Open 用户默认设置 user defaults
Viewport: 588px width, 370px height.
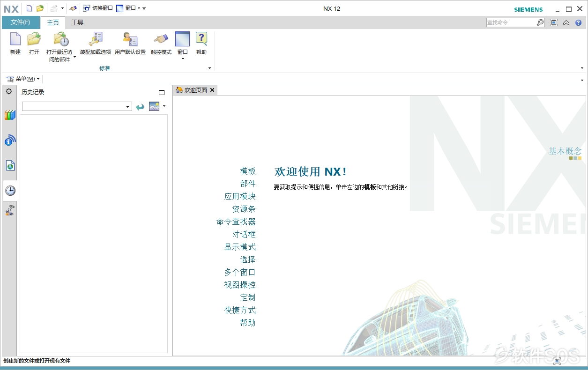tap(130, 44)
